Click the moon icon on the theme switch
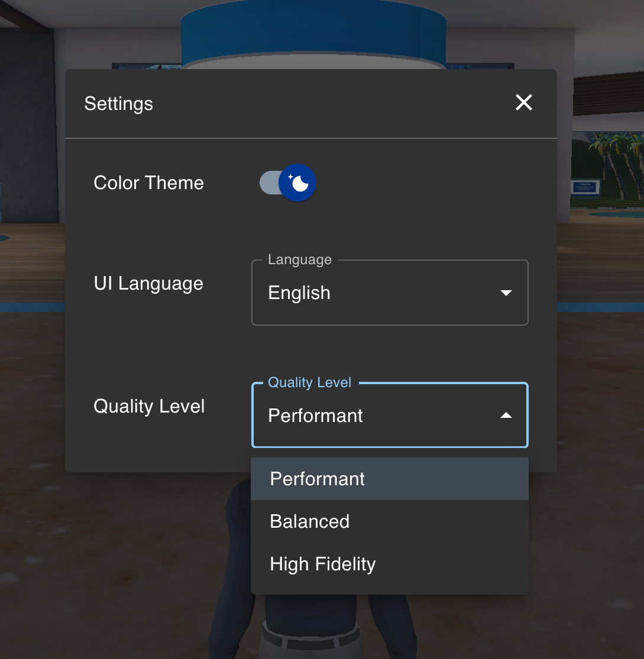Image resolution: width=644 pixels, height=659 pixels. [x=298, y=183]
